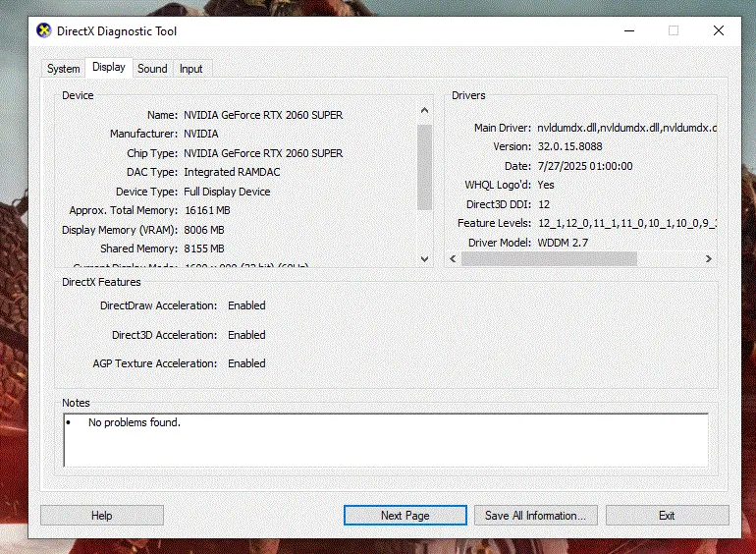This screenshot has height=554, width=756.
Task: Click the DirectX logo icon in title bar
Action: click(44, 30)
